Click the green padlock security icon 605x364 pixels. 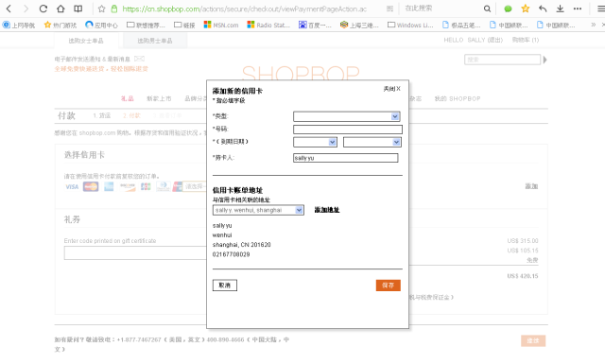[113, 9]
